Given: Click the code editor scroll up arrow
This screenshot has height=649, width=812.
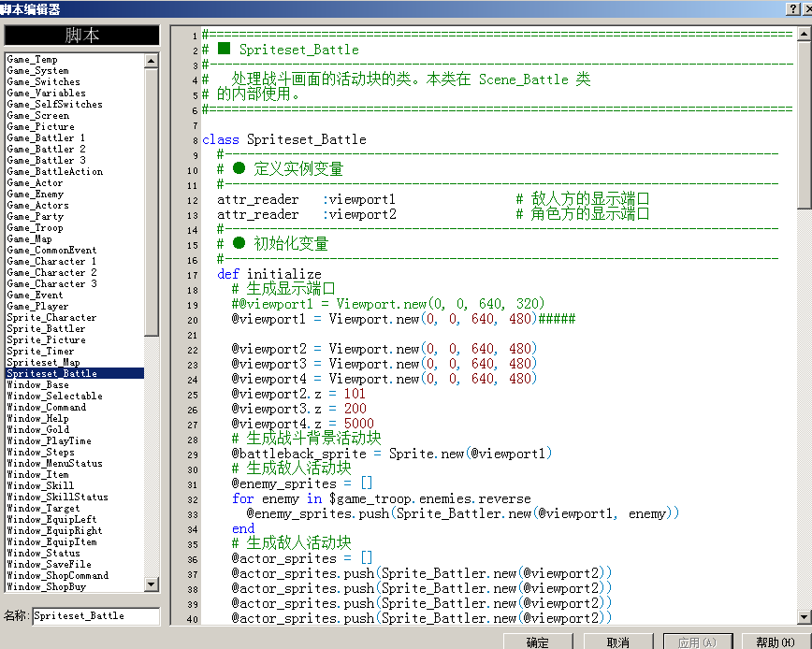Looking at the screenshot, I should coord(804,35).
